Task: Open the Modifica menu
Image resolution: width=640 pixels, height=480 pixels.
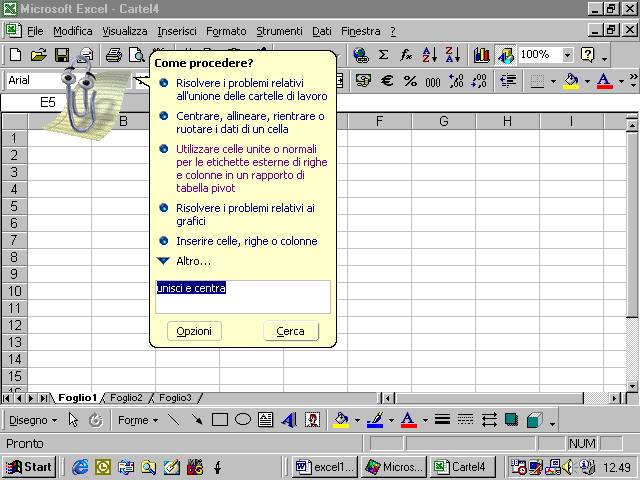Action: coord(73,31)
